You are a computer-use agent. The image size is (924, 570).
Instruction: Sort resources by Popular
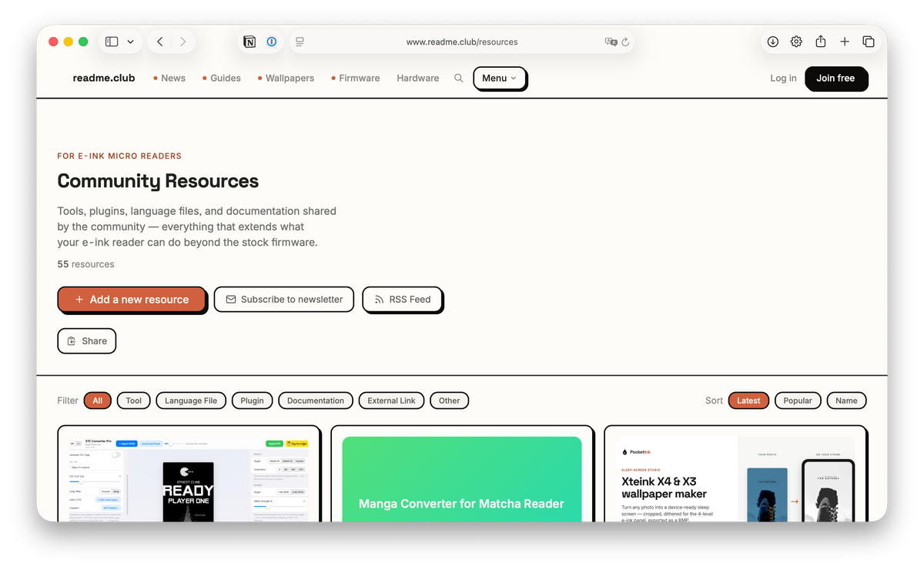[x=798, y=401]
